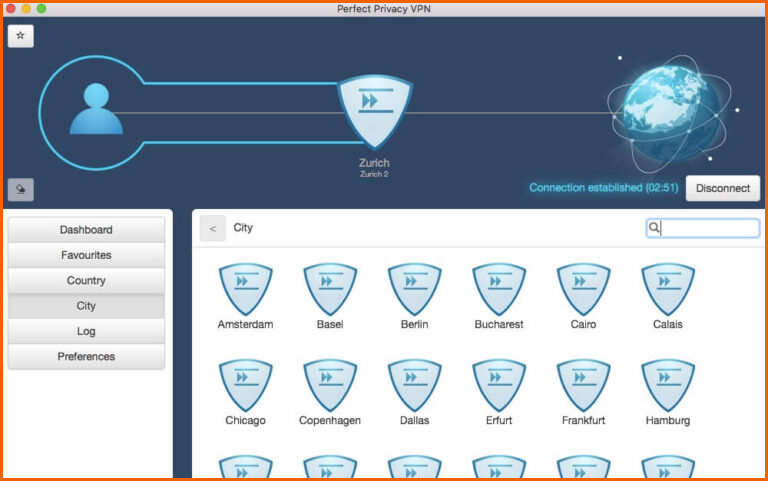Pick the Frankfurt server shield
Screen dimensions: 768x481
tap(583, 385)
